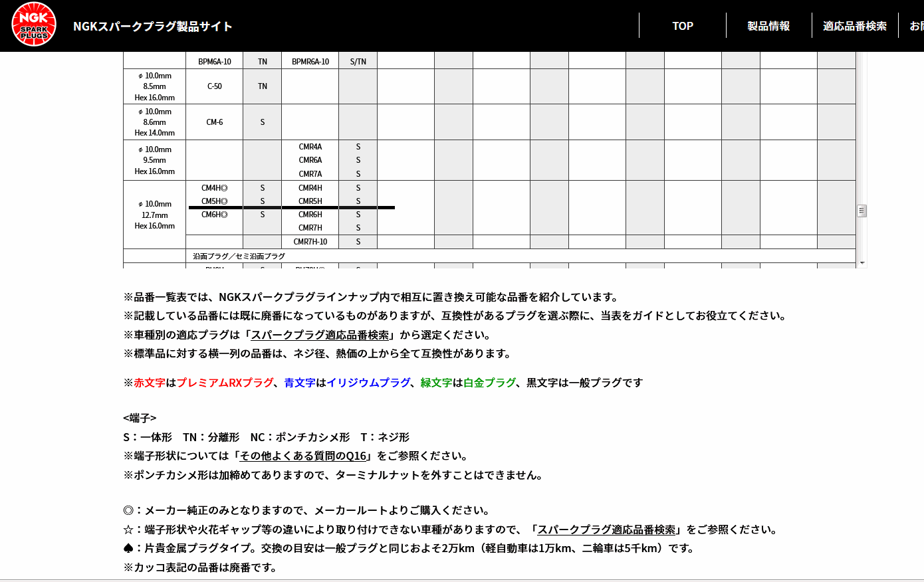The width and height of the screenshot is (924, 582).
Task: Click the green 白金プラグ text
Action: point(489,383)
